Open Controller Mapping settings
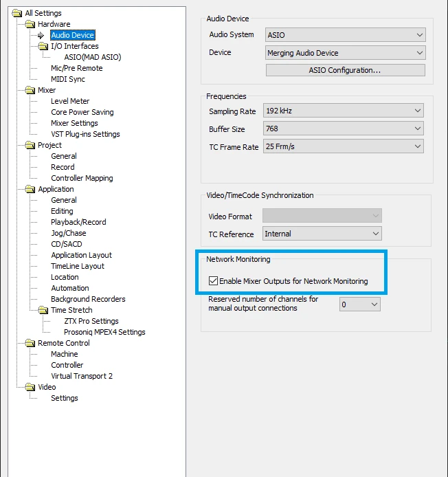This screenshot has height=477, width=448. click(x=82, y=178)
